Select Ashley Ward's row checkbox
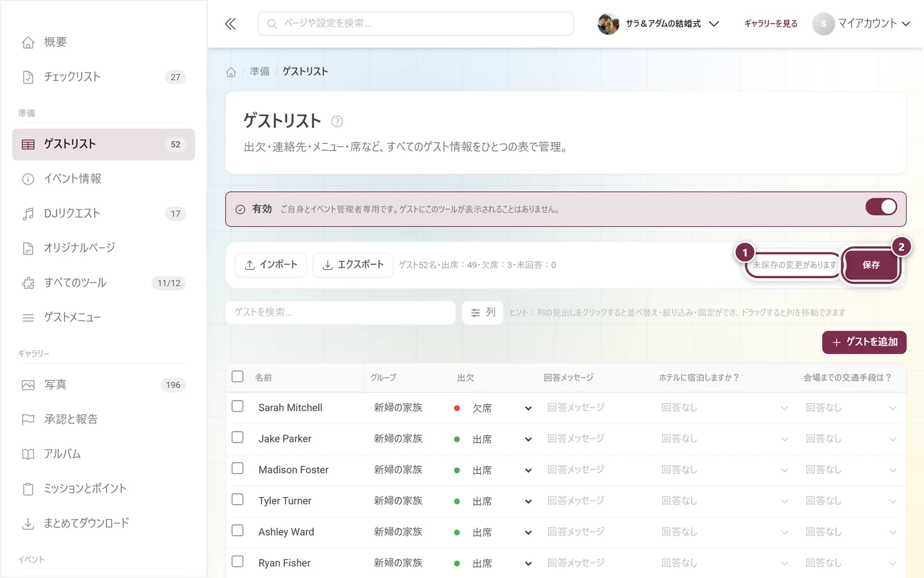The width and height of the screenshot is (924, 578). tap(237, 530)
